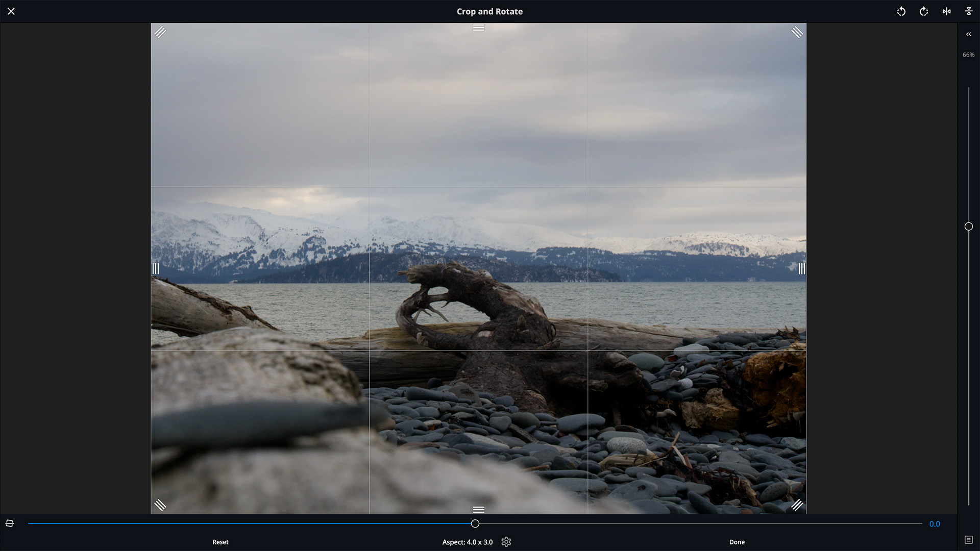Click the 0.0 rotation angle value
This screenshot has width=980, height=551.
(935, 524)
